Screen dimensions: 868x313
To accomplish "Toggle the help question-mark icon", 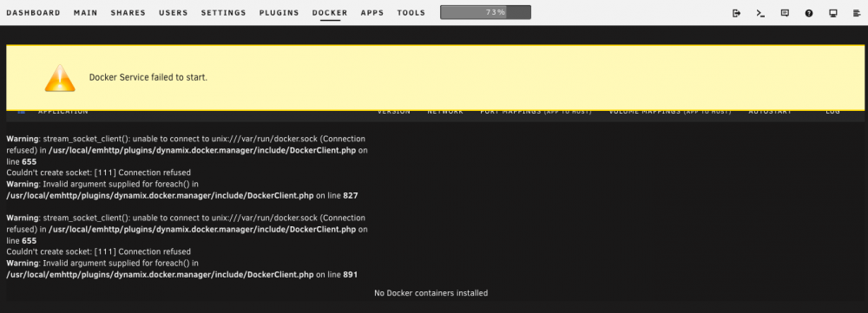I will [x=809, y=13].
